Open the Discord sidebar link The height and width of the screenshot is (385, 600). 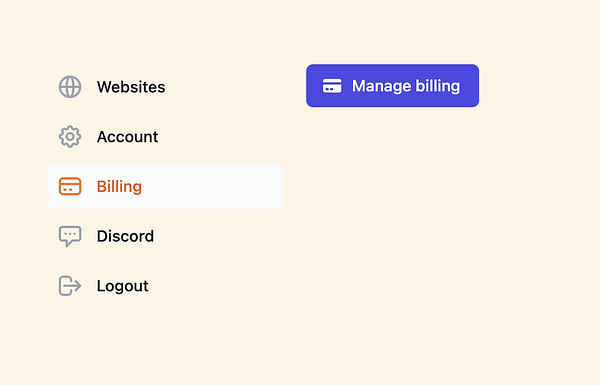[165, 236]
